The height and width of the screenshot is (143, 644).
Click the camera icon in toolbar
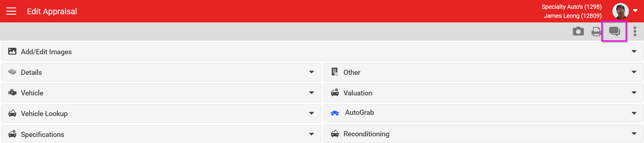[578, 31]
